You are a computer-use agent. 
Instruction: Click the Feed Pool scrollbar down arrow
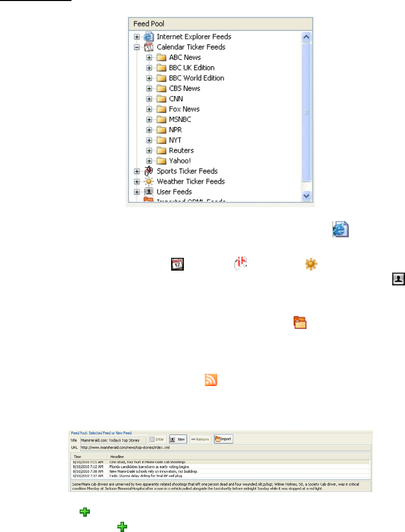306,196
